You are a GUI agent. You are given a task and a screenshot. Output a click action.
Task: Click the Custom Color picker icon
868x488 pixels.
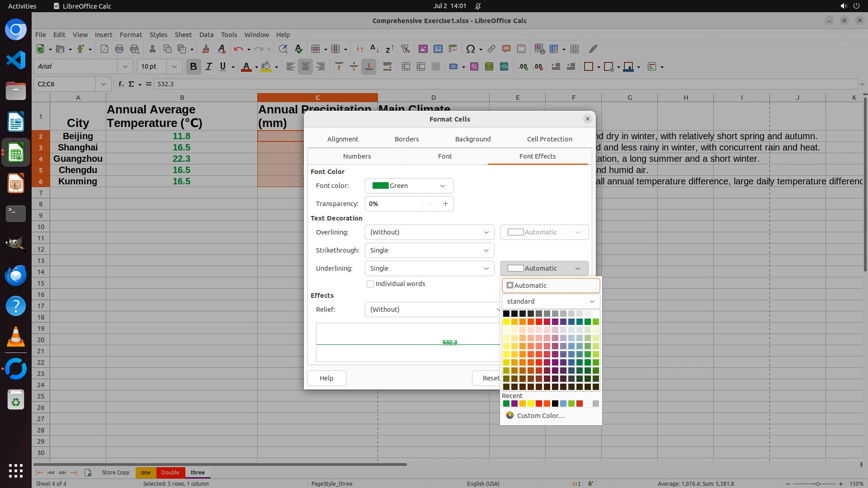510,415
